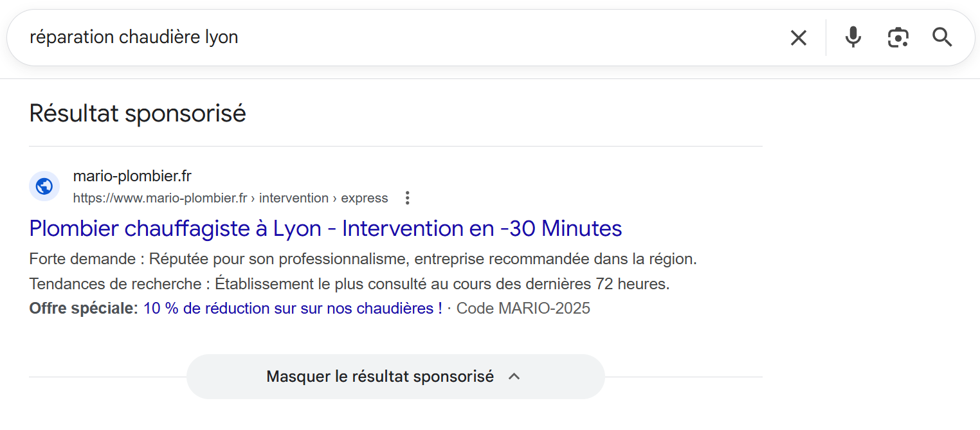Open the three-dot menu beside the ad URL
Image resolution: width=980 pixels, height=430 pixels.
click(x=407, y=198)
